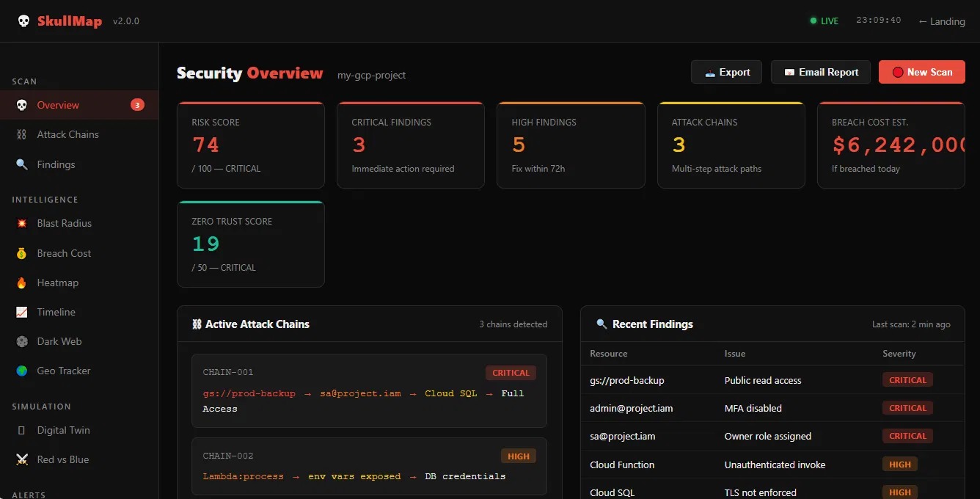This screenshot has width=980, height=499.
Task: Open the Zero Trust Score card
Action: (251, 244)
